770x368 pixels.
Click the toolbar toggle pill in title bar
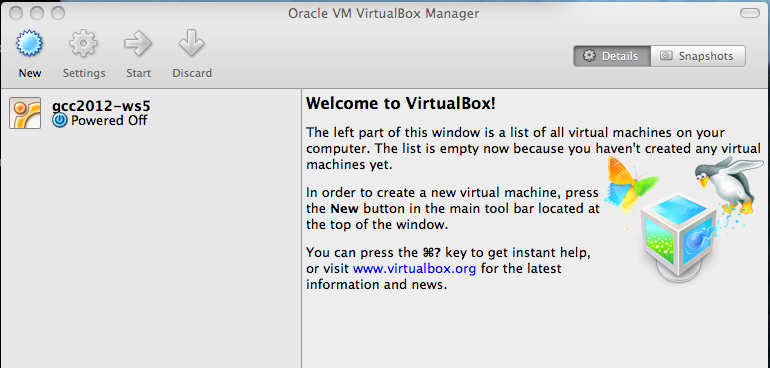749,13
